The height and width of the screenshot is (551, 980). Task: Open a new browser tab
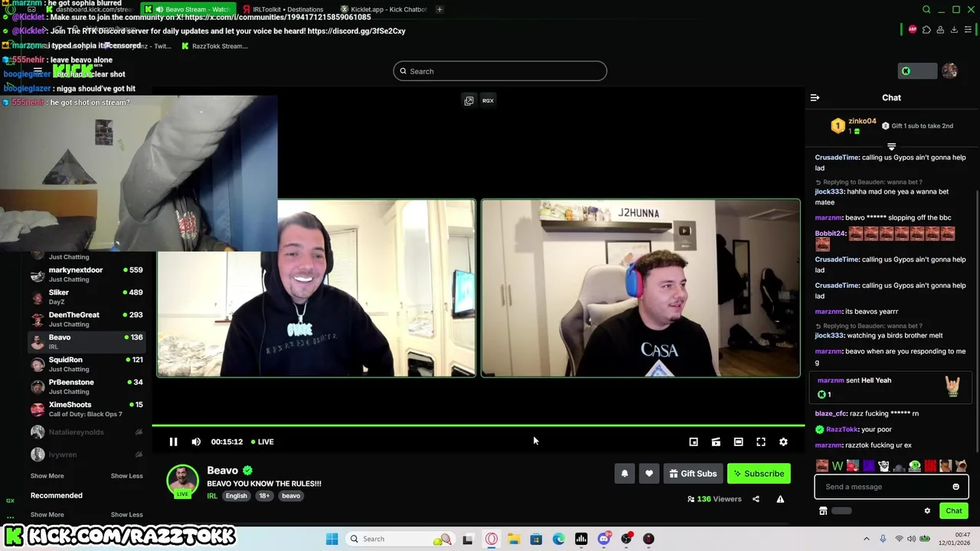tap(439, 9)
